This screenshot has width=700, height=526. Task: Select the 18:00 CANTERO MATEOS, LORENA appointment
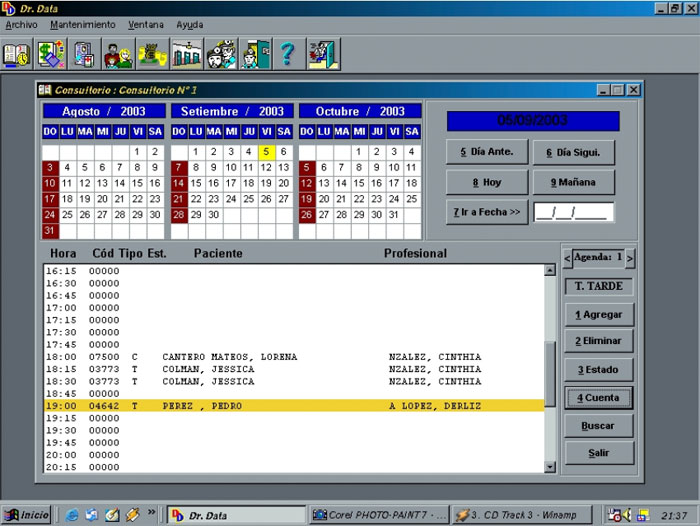[x=294, y=357]
